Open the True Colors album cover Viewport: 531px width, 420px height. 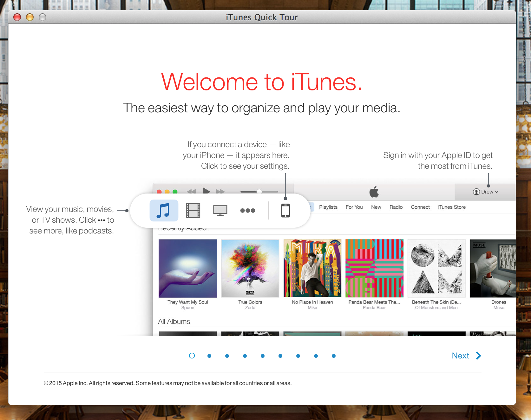tap(250, 268)
